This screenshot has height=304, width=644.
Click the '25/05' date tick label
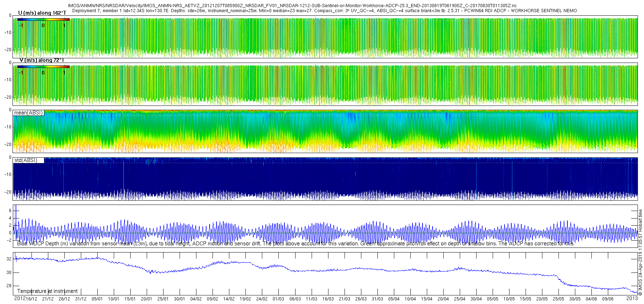point(558,299)
